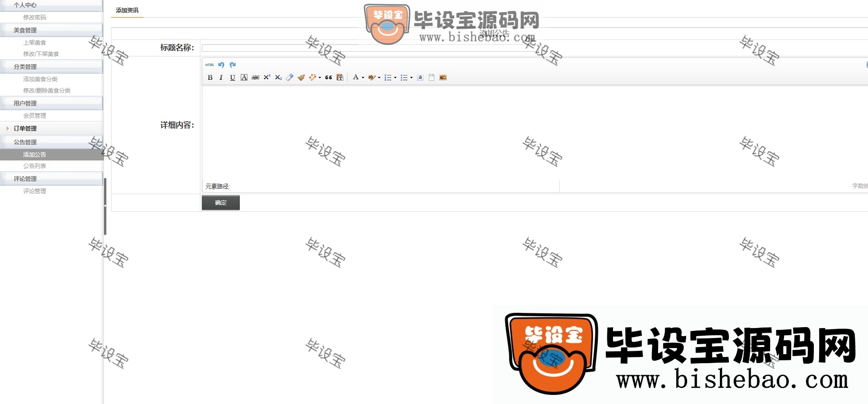
Task: Click the font color A icon
Action: pos(355,77)
